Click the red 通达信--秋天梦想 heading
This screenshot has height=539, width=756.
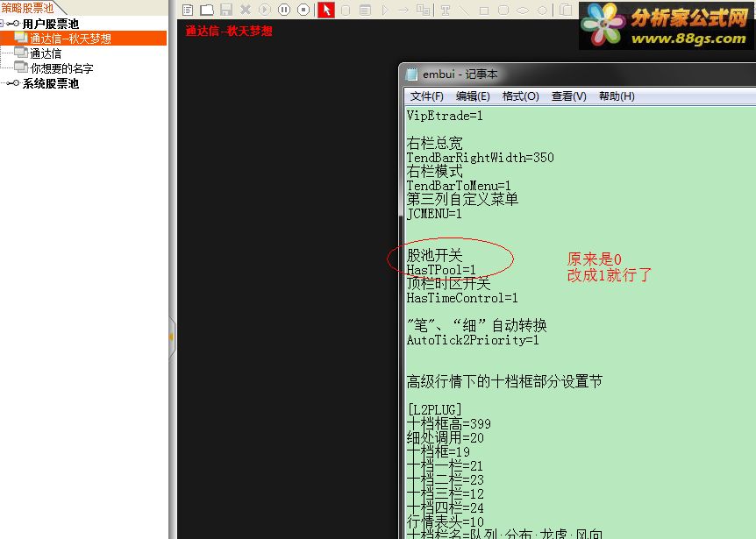pyautogui.click(x=229, y=32)
